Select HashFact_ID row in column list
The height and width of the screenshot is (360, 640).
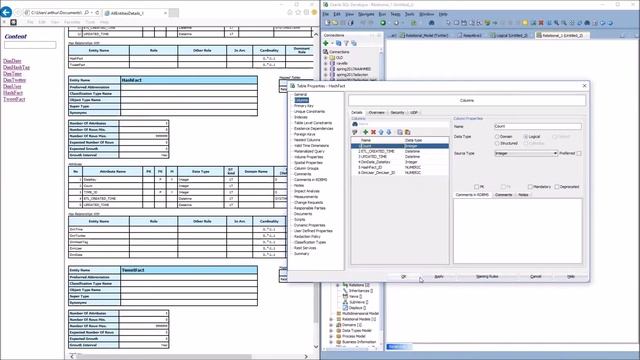[x=400, y=167]
